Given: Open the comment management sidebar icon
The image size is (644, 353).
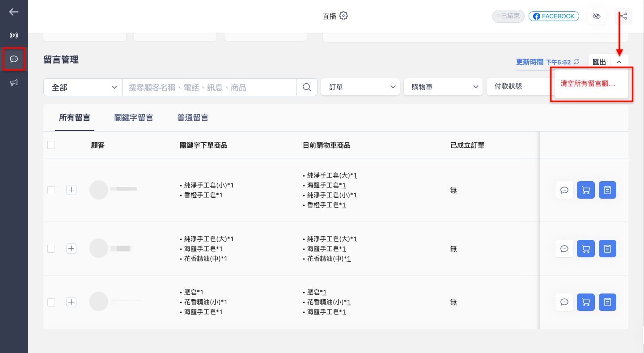Looking at the screenshot, I should click(x=14, y=59).
